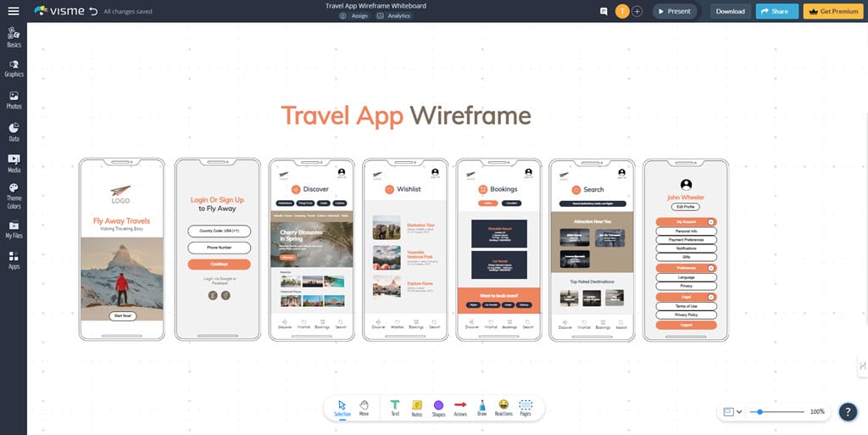Image resolution: width=868 pixels, height=435 pixels.
Task: Select the Travel App Wireframe heading
Action: point(406,116)
